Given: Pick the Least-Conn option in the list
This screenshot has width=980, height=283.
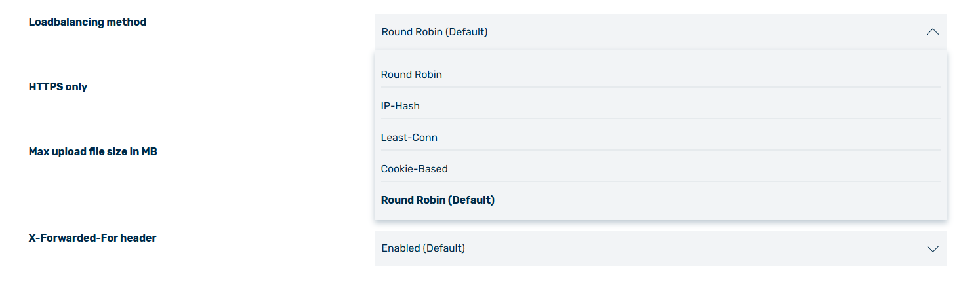Looking at the screenshot, I should pyautogui.click(x=409, y=138).
